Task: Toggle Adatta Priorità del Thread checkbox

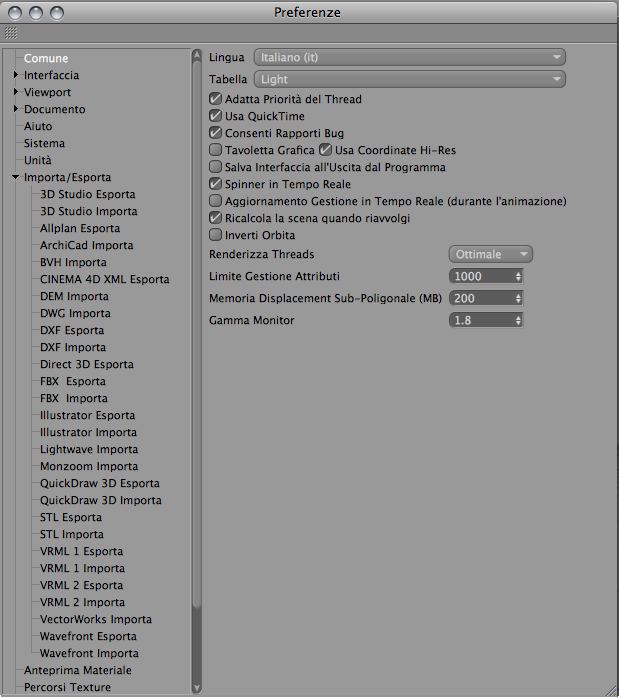Action: pyautogui.click(x=215, y=99)
